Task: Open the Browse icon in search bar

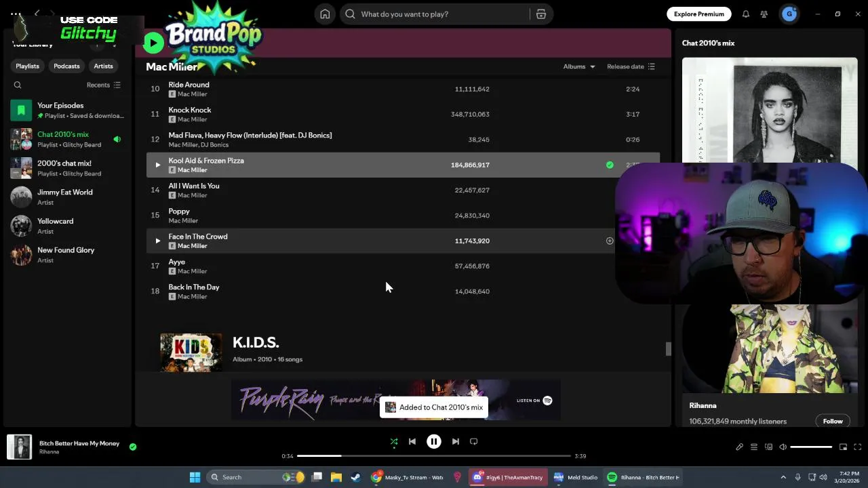Action: [x=541, y=14]
